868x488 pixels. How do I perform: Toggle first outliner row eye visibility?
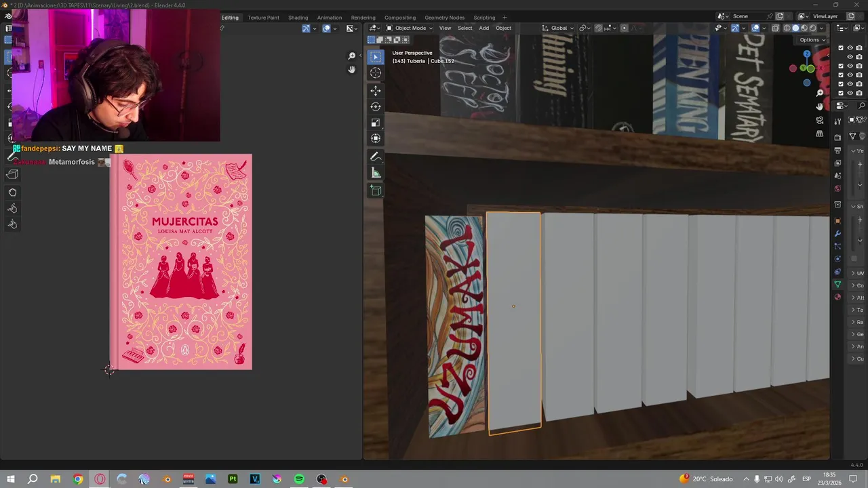850,48
